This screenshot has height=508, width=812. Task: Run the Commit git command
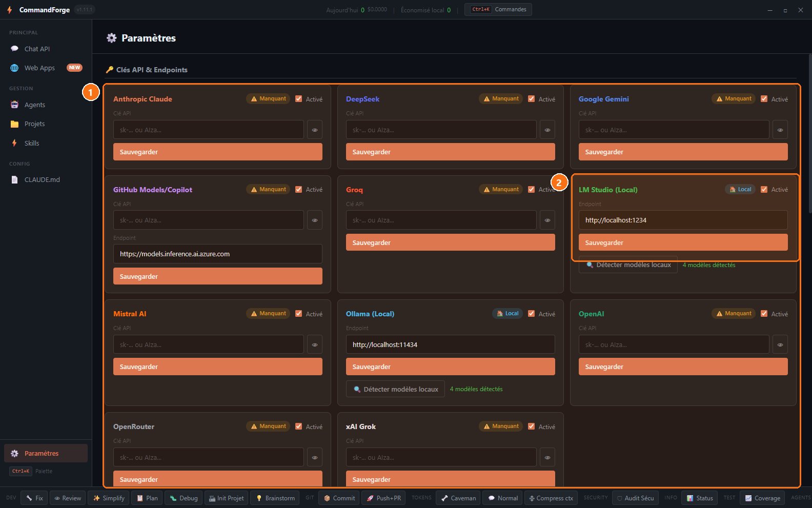tap(339, 498)
